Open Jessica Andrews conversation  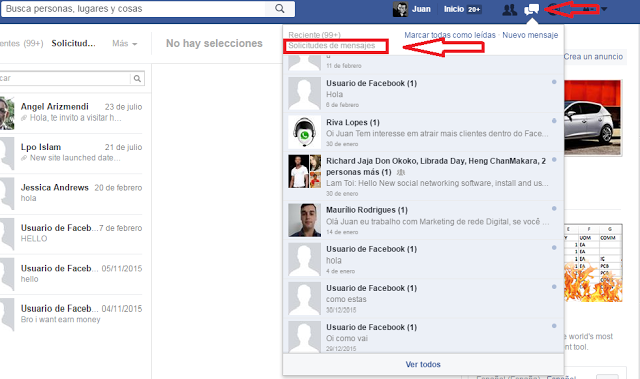[71, 194]
